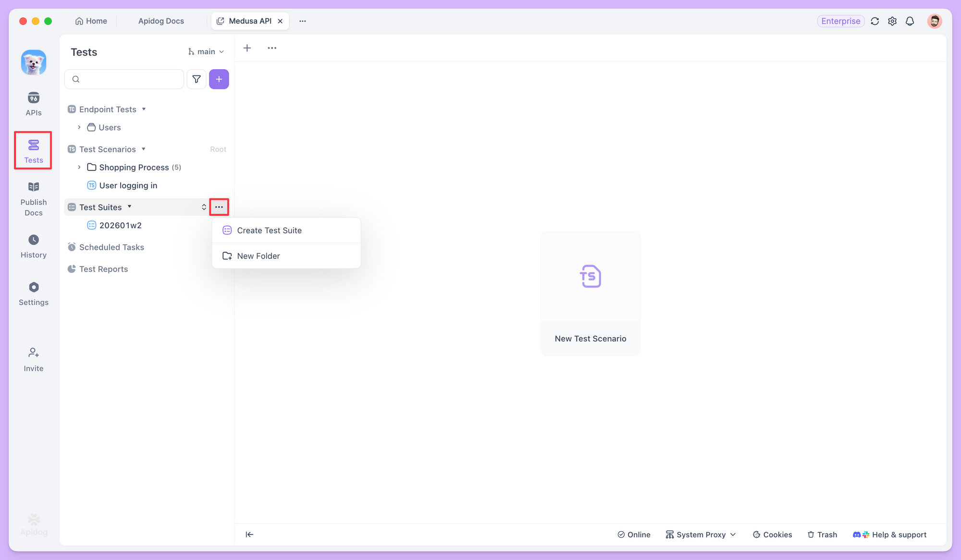The width and height of the screenshot is (961, 560).
Task: Open Settings from the sidebar
Action: 33,293
